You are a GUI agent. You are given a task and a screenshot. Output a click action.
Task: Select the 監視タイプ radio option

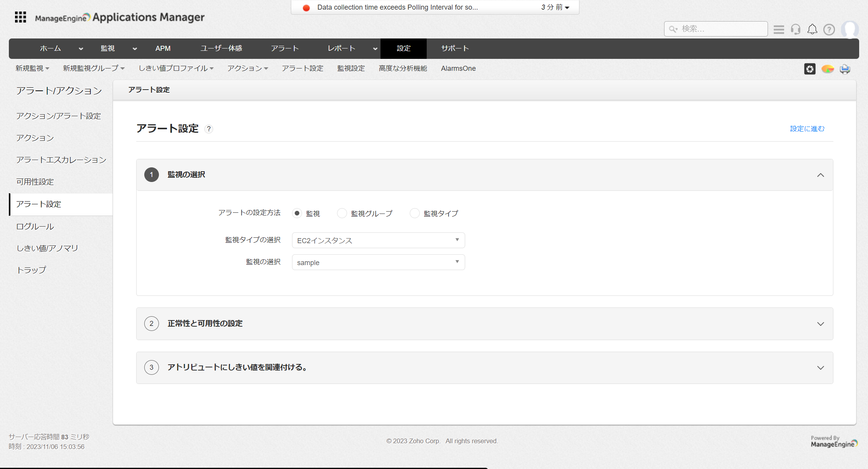click(x=414, y=213)
